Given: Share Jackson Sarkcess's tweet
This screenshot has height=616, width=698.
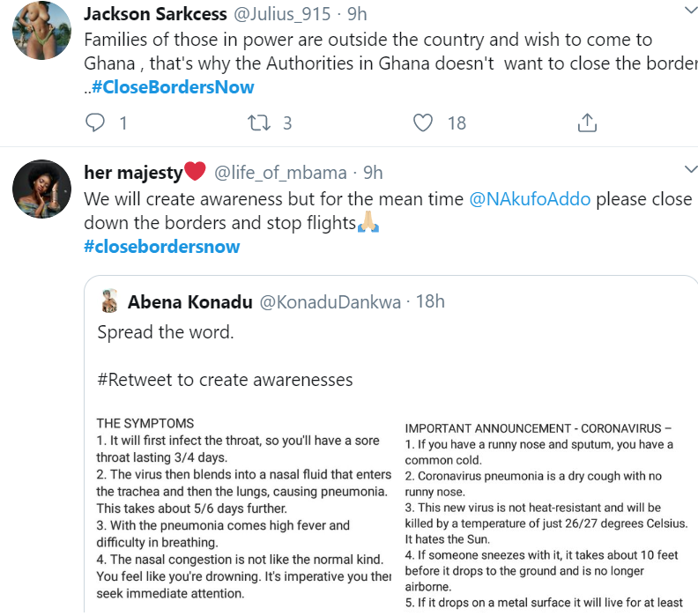Looking at the screenshot, I should coord(588,122).
